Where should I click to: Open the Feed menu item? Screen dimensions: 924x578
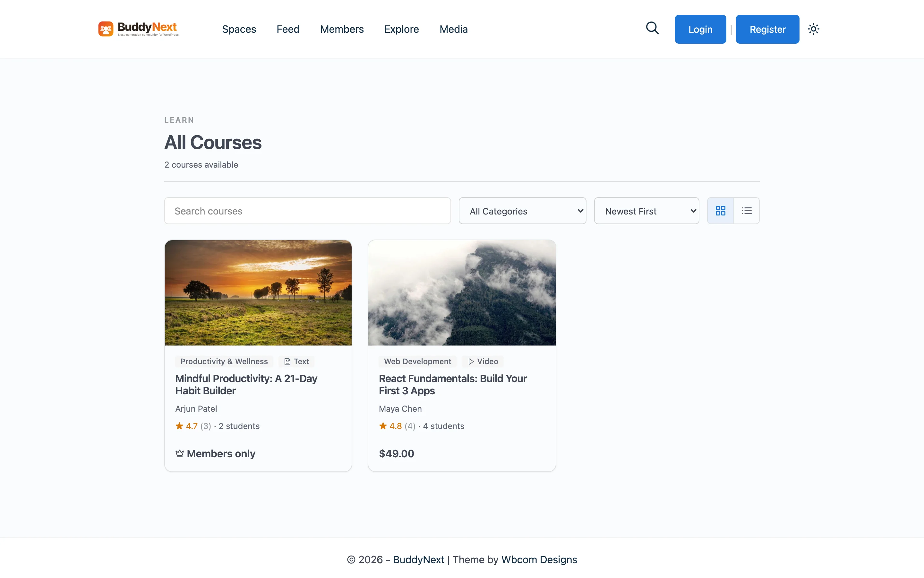(288, 29)
